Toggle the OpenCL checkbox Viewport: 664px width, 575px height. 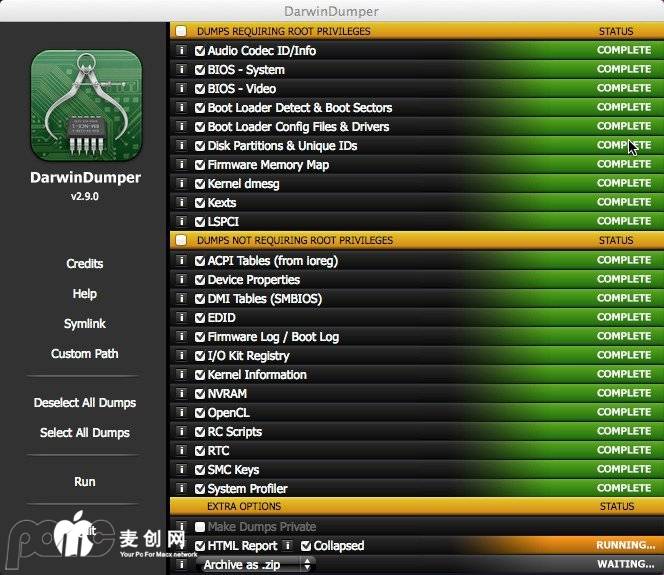tap(200, 413)
